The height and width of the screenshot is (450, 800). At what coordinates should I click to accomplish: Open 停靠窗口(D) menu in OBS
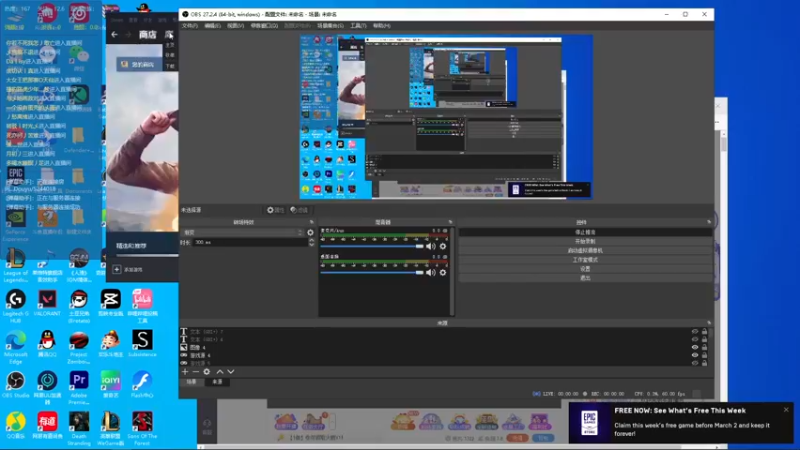coord(264,26)
